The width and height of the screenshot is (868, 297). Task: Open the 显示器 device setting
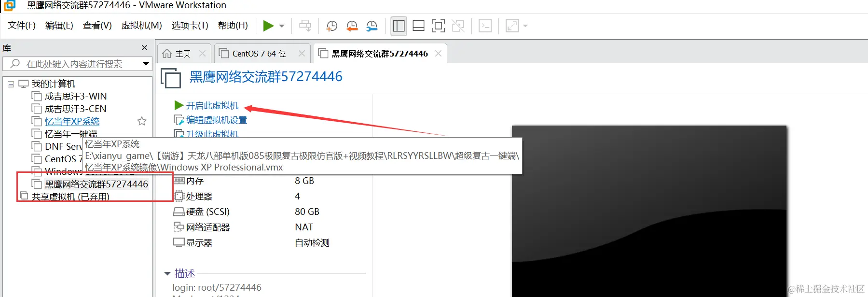[x=199, y=242]
